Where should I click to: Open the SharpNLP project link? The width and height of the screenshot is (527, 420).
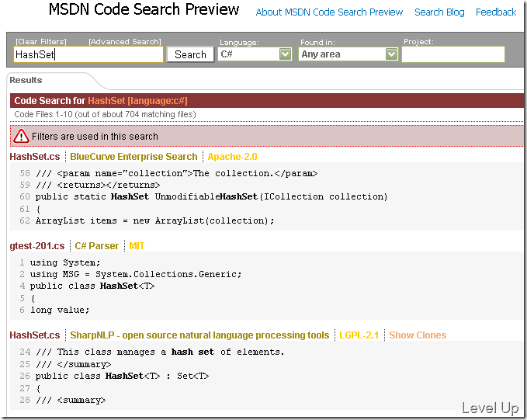pyautogui.click(x=199, y=335)
